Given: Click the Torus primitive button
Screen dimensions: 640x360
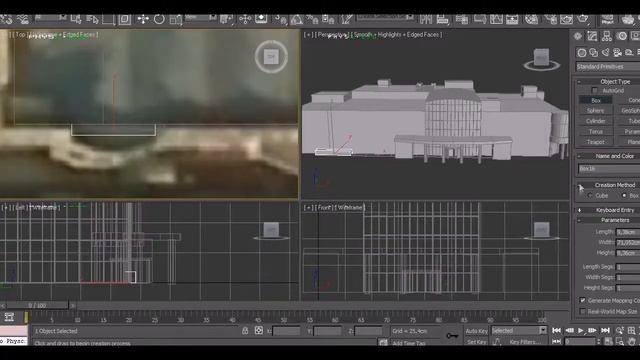Looking at the screenshot, I should (x=596, y=132).
